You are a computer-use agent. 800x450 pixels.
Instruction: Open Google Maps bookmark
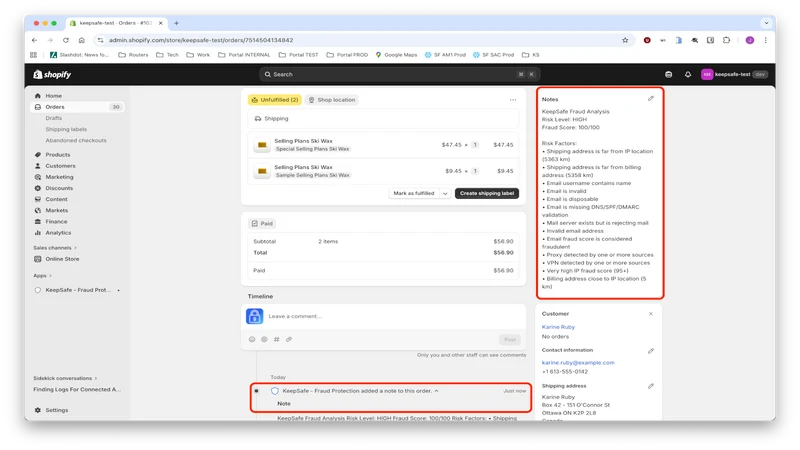point(396,55)
